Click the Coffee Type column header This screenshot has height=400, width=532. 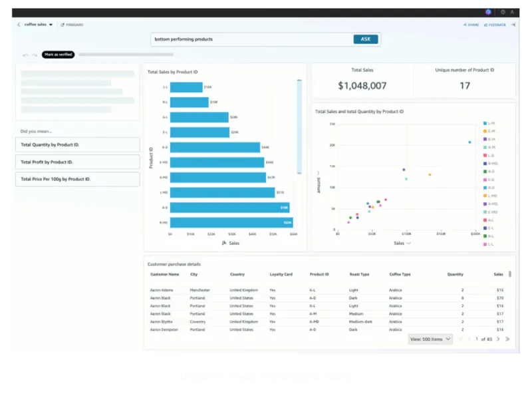400,274
